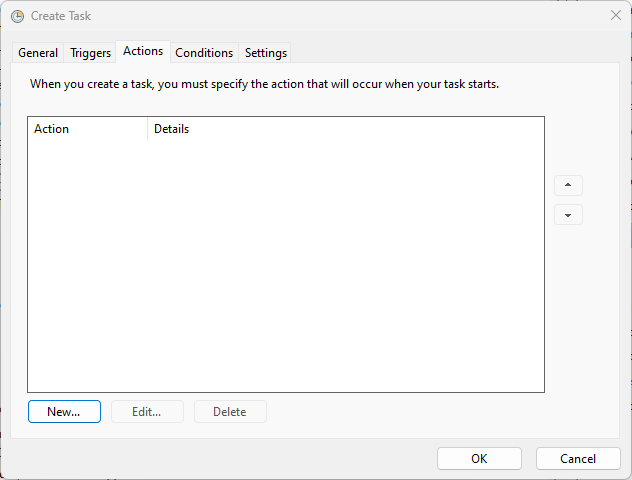Open the Triggers tab
Image resolution: width=632 pixels, height=480 pixels.
tap(90, 53)
